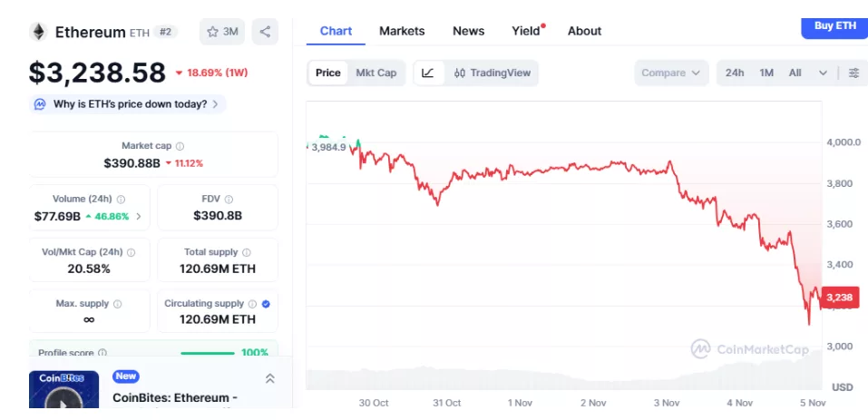Click the Max. supply info icon
This screenshot has height=420, width=868.
pos(117,304)
